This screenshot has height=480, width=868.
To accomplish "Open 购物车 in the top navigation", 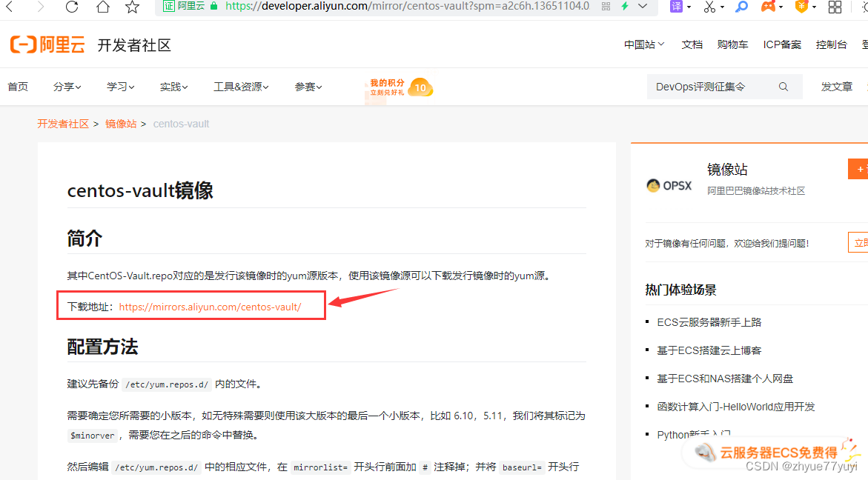I will tap(732, 44).
